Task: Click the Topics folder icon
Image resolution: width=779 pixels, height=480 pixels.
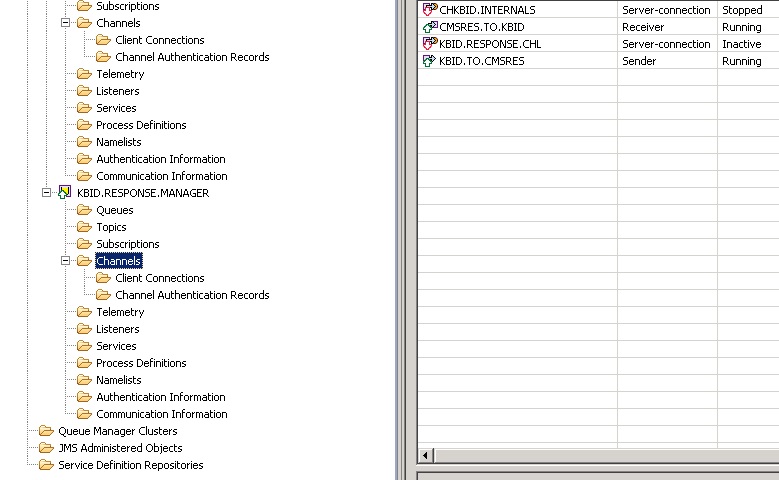Action: tap(84, 227)
